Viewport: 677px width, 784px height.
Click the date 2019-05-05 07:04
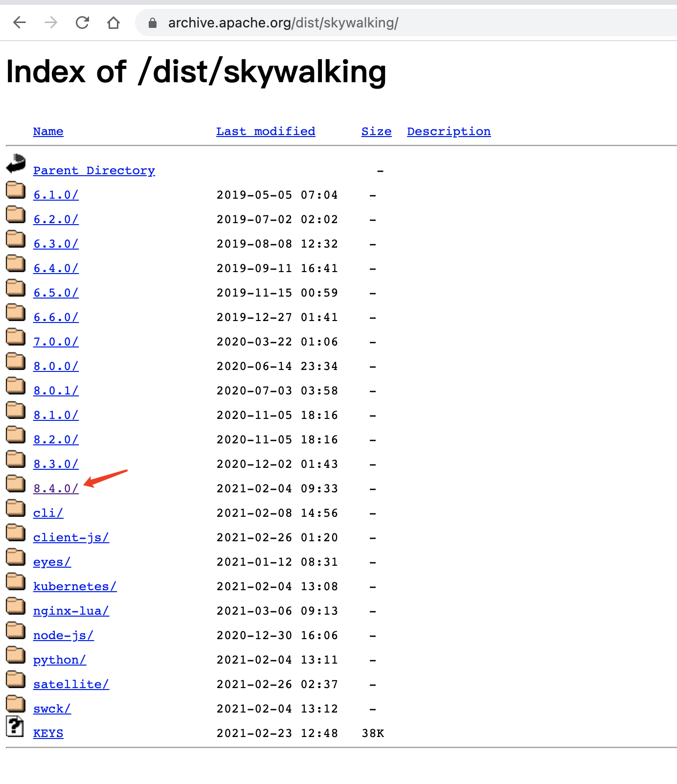tap(277, 195)
